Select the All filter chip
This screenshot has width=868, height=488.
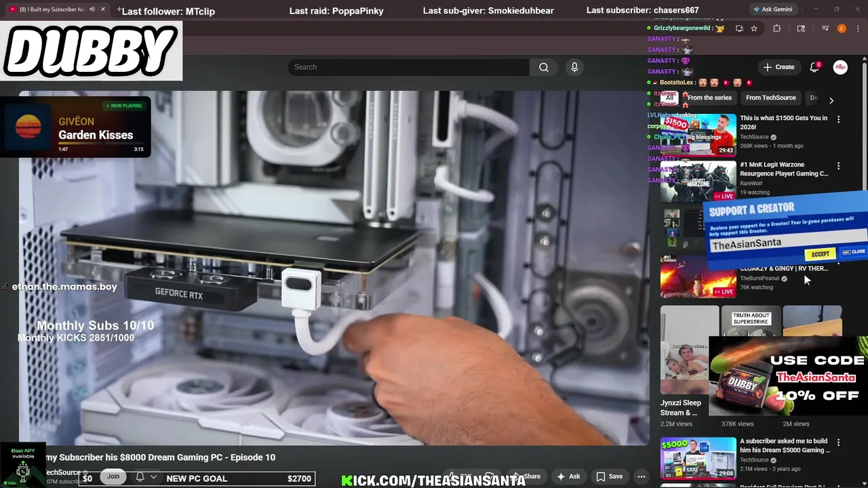(x=669, y=98)
